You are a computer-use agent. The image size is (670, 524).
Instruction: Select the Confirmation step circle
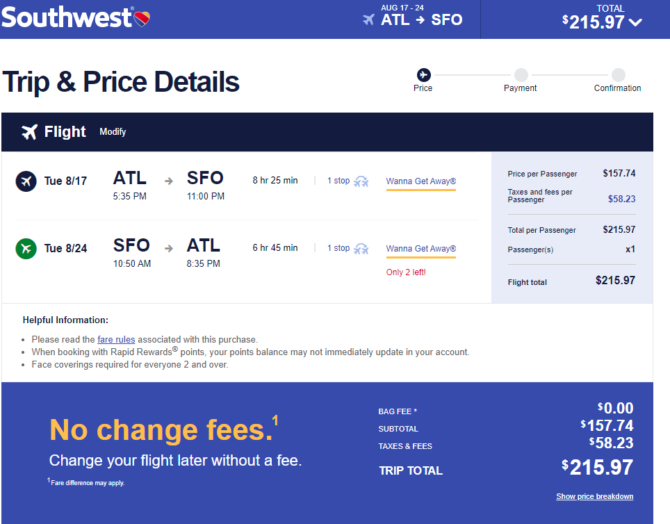618,75
